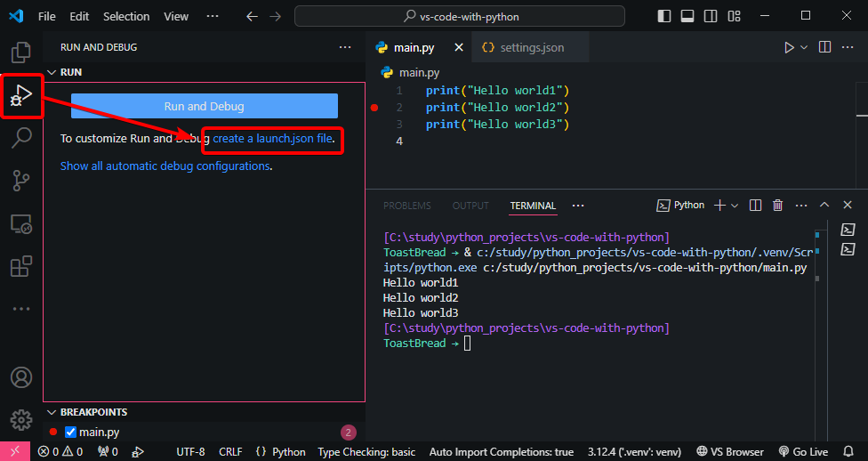The width and height of the screenshot is (868, 461).
Task: Go forward with the right arrow
Action: 275,17
